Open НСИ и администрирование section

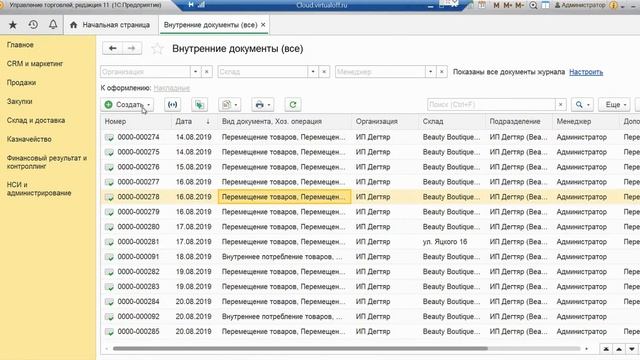(39, 189)
